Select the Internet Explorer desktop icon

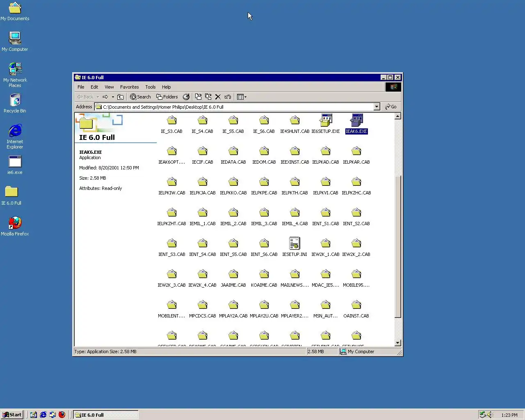(15, 136)
